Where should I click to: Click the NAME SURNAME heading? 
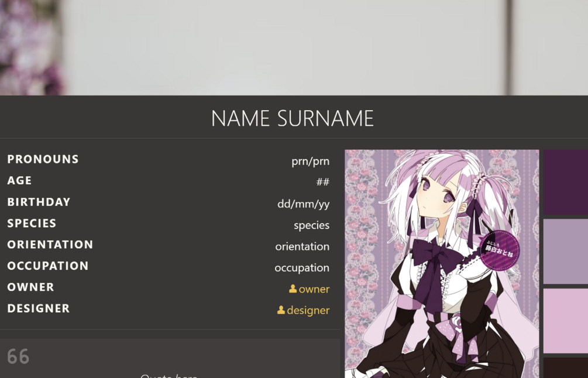coord(293,118)
